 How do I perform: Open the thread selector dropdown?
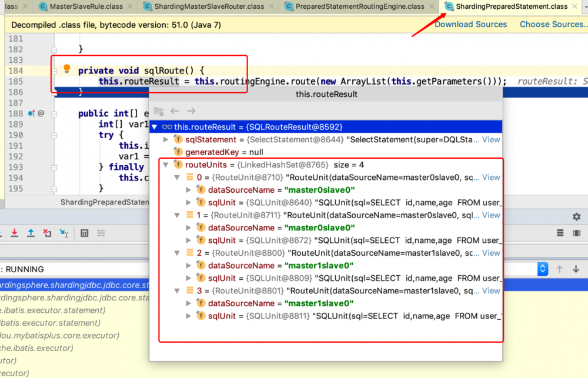(x=542, y=269)
